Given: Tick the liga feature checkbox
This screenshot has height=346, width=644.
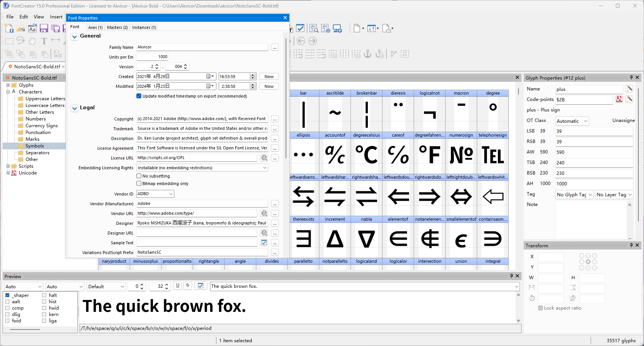Looking at the screenshot, I should 44,321.
